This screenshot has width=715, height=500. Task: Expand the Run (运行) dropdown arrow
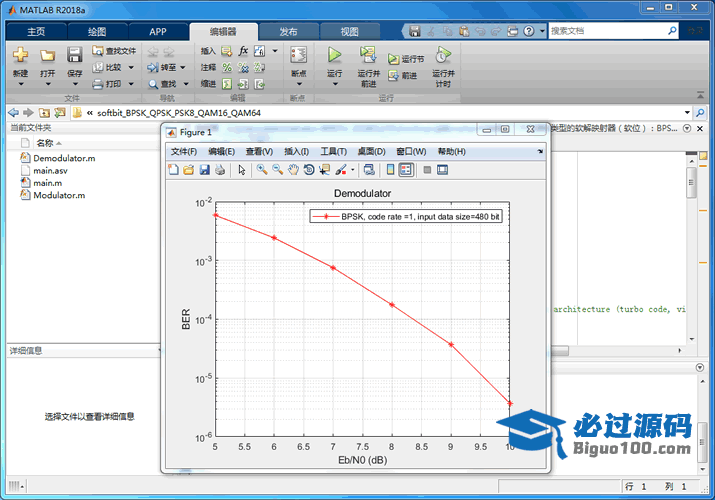pos(335,84)
